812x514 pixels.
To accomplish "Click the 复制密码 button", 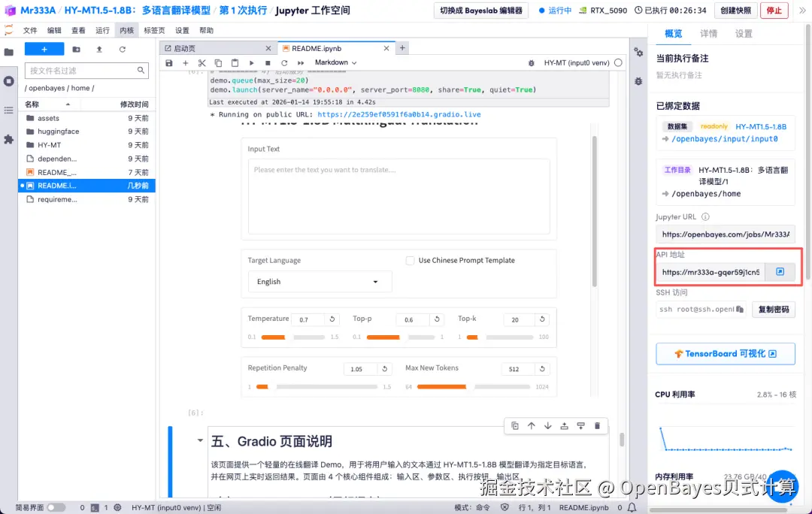I will coord(774,309).
